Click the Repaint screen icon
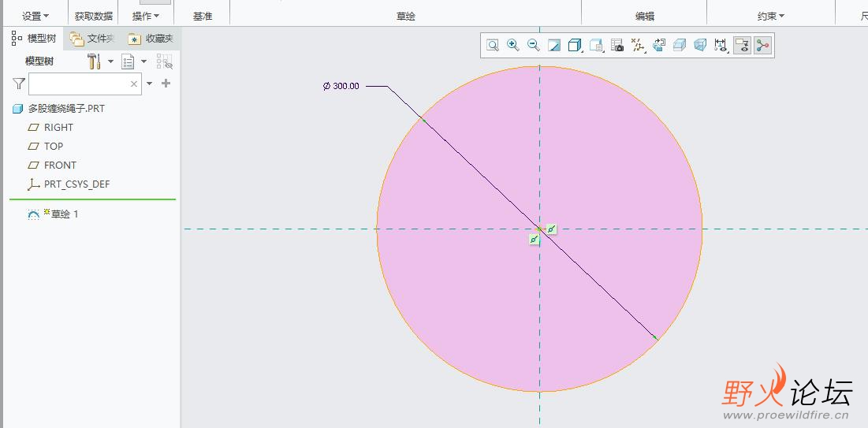Viewport: 868px width, 428px height. (554, 46)
